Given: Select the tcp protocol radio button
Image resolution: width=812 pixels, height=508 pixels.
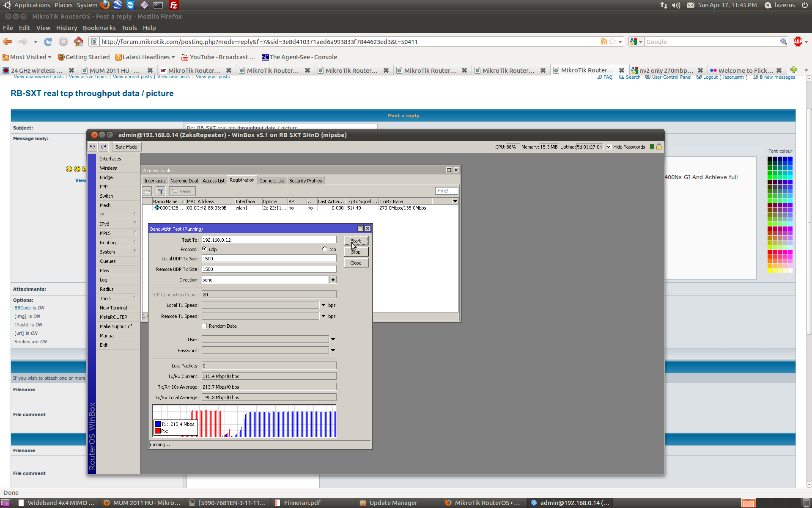Looking at the screenshot, I should point(325,249).
